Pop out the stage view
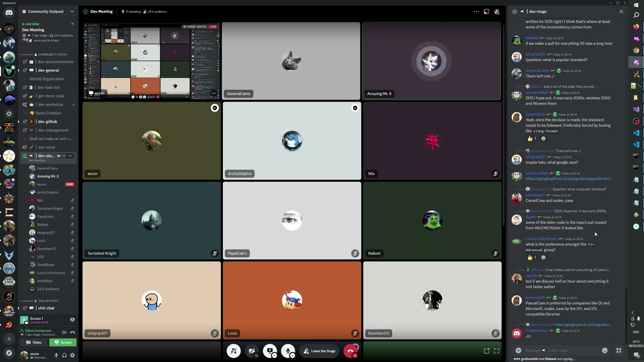644x362 pixels. pos(487,351)
